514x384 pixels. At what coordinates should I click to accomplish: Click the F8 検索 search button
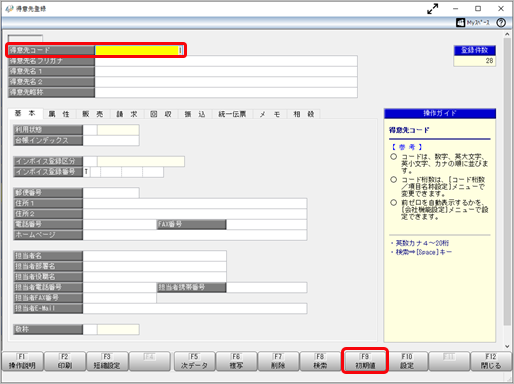click(320, 361)
